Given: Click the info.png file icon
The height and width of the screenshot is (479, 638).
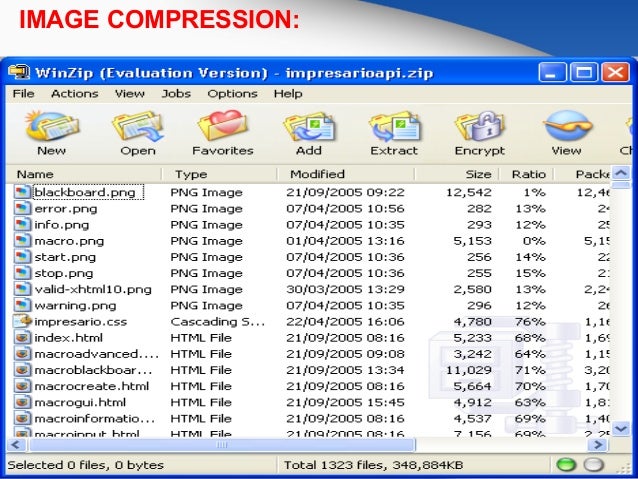Looking at the screenshot, I should click(x=22, y=225).
